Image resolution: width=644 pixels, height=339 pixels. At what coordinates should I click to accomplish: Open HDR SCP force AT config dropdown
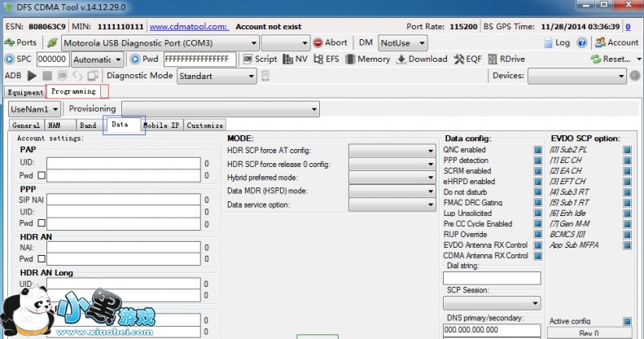(392, 151)
